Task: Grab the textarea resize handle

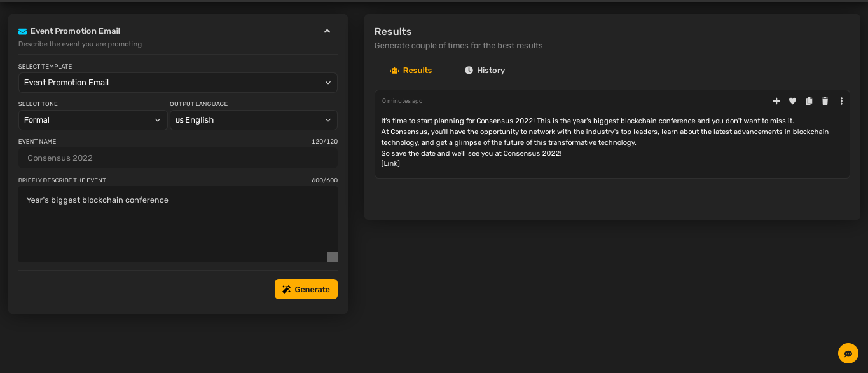Action: tap(332, 257)
